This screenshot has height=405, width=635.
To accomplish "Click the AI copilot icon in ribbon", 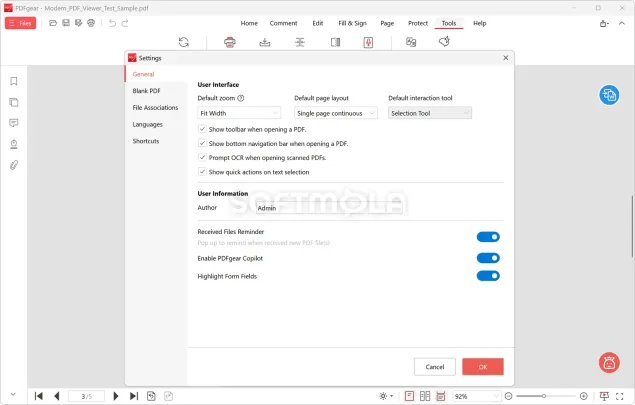I will (x=444, y=42).
